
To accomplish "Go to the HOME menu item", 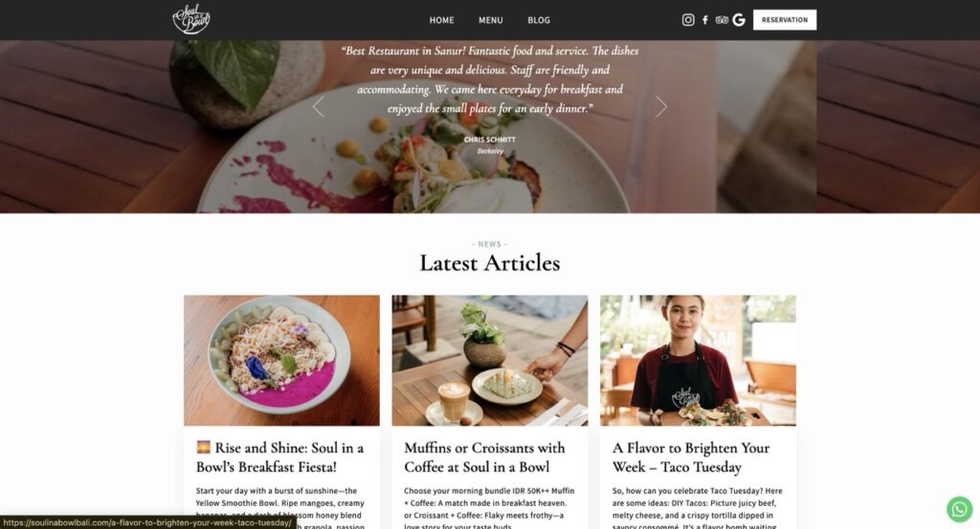I will pyautogui.click(x=441, y=20).
